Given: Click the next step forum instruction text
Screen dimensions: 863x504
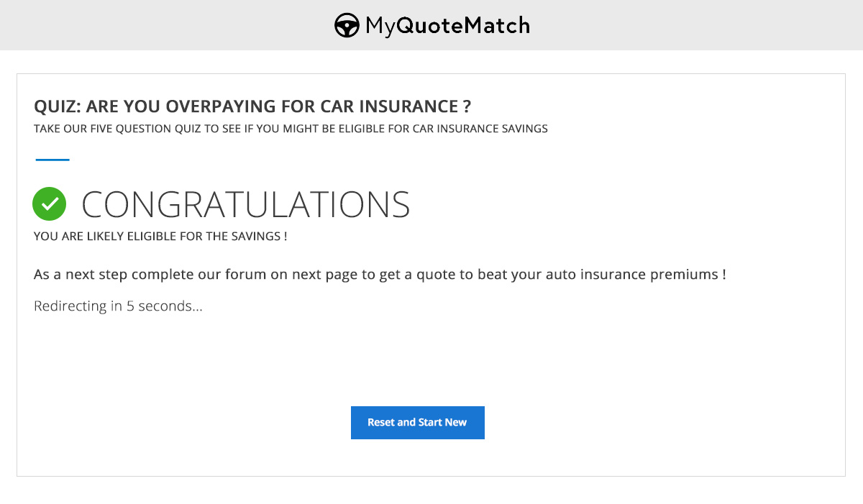Looking at the screenshot, I should (380, 275).
